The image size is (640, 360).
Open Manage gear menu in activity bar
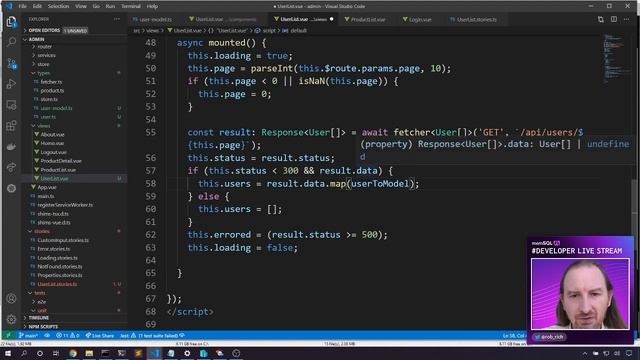pos(11,319)
